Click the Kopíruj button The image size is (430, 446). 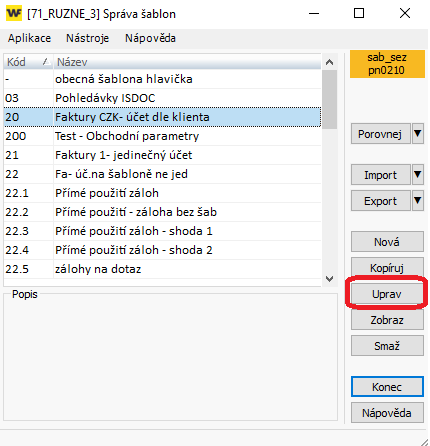[x=387, y=268]
